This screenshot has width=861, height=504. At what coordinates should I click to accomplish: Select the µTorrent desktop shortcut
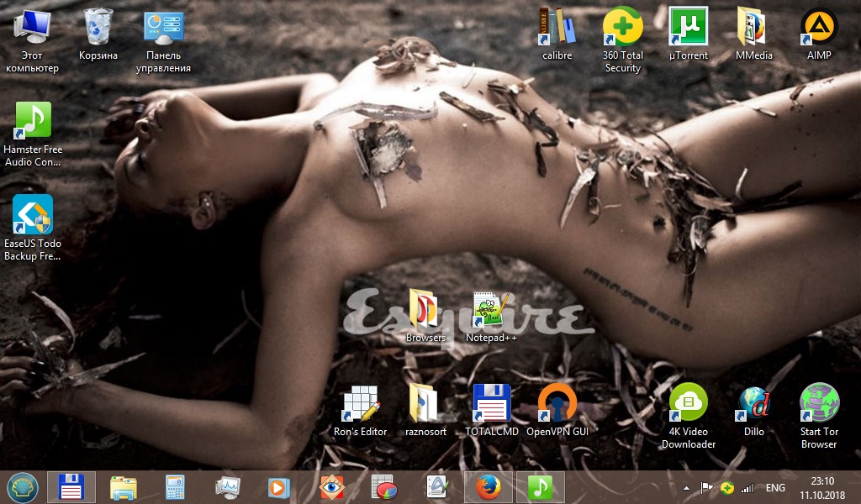coord(688,34)
